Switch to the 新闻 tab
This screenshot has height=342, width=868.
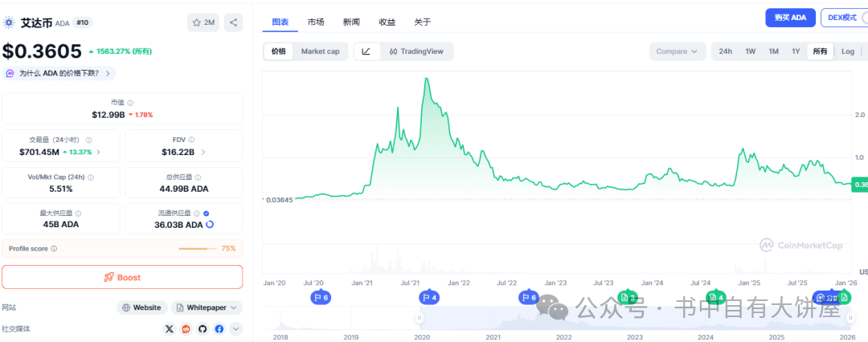(351, 22)
